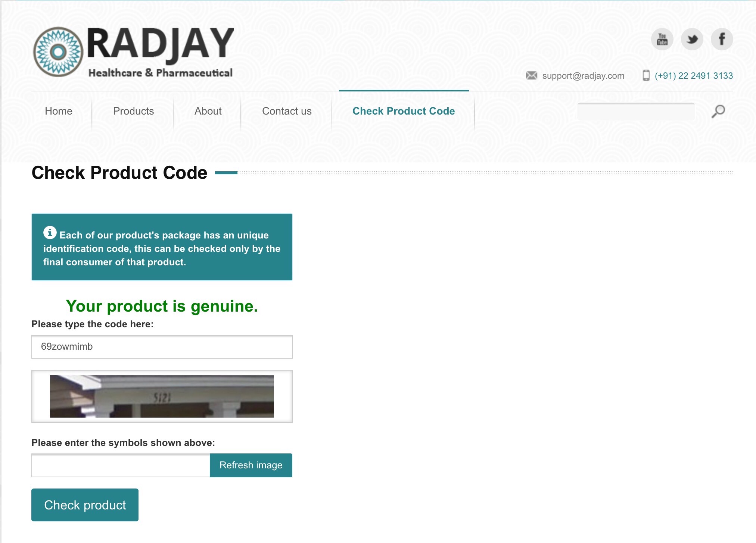Click the CAPTCHA image thumbnail
Viewport: 756px width, 543px height.
163,395
